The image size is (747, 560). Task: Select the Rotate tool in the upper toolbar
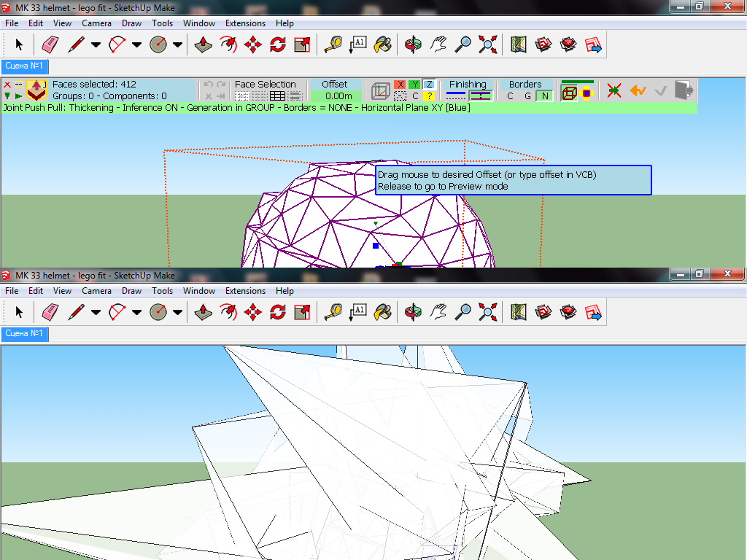point(277,45)
